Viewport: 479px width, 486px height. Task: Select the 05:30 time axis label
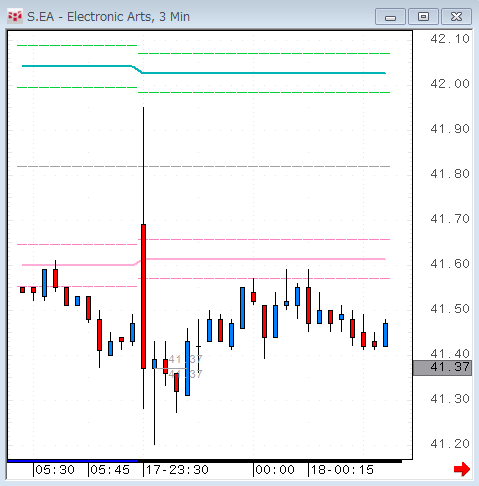tap(55, 470)
